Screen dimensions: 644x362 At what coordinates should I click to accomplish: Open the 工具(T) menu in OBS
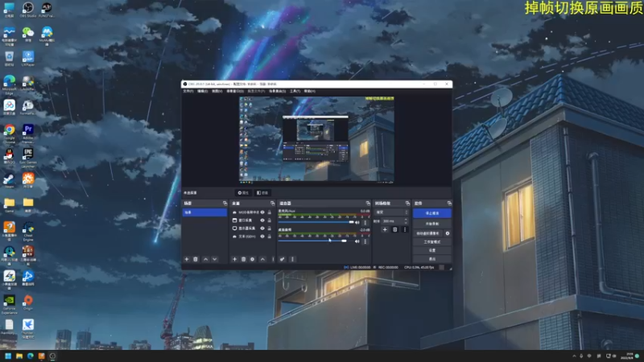(x=295, y=91)
